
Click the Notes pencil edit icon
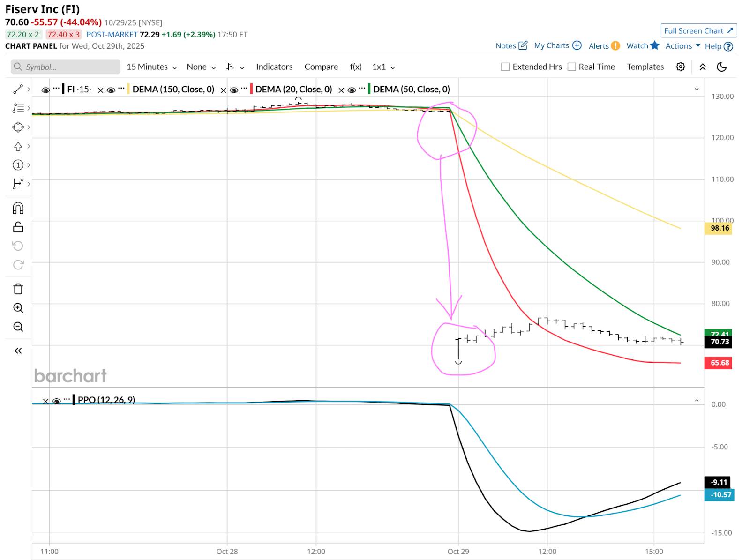523,45
